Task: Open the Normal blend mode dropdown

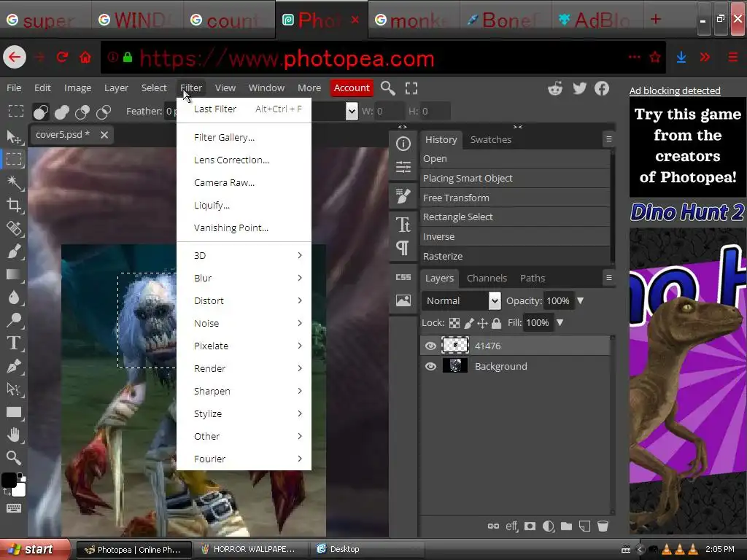Action: (461, 301)
